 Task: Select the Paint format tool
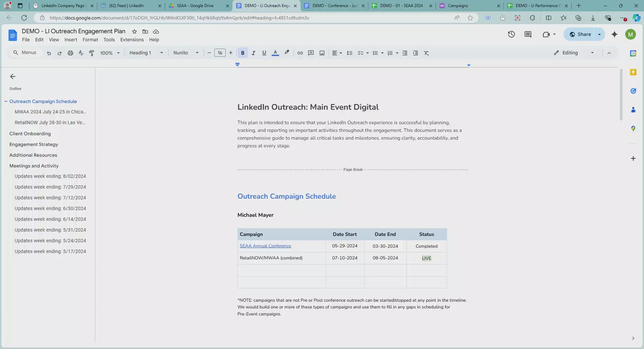click(92, 53)
